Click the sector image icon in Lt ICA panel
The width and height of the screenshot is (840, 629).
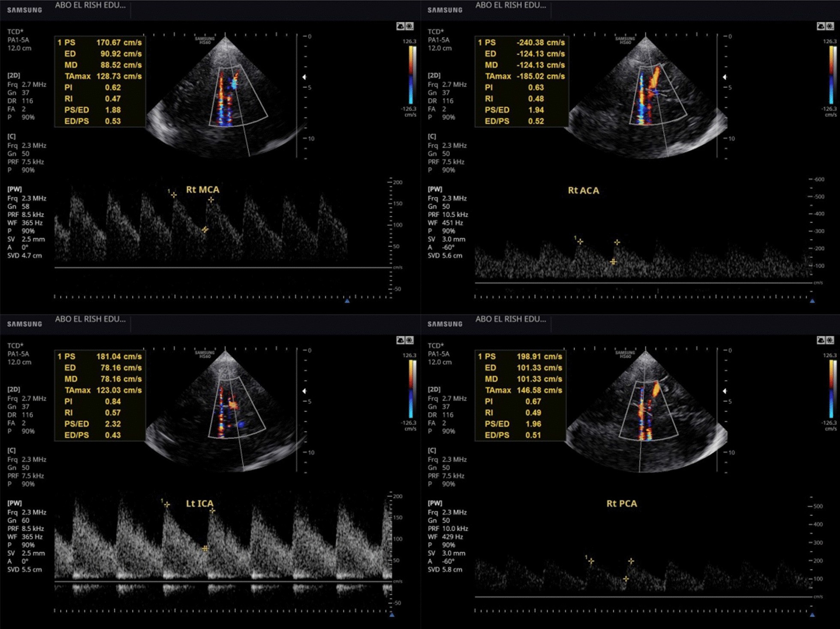(400, 340)
